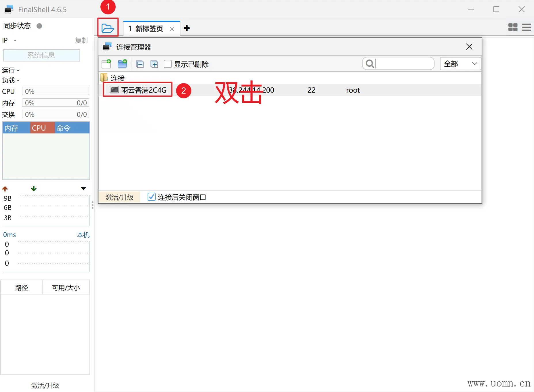Enable the 显示已删除 checkbox

pyautogui.click(x=168, y=64)
